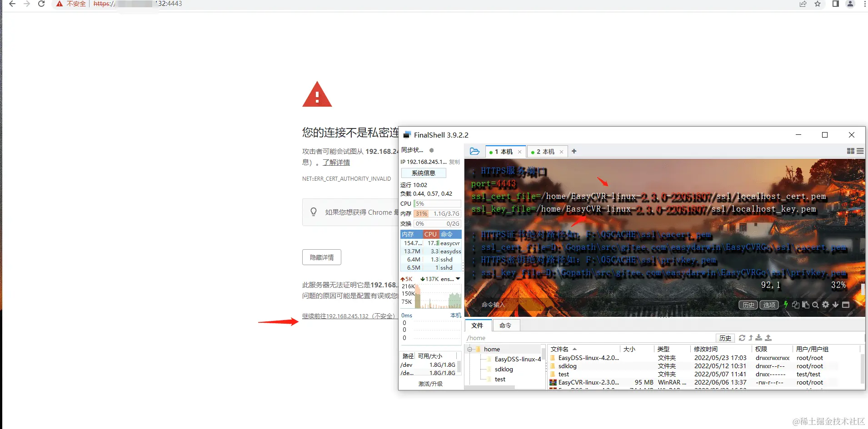Click the /home path field
This screenshot has height=429, width=868.
(x=589, y=338)
